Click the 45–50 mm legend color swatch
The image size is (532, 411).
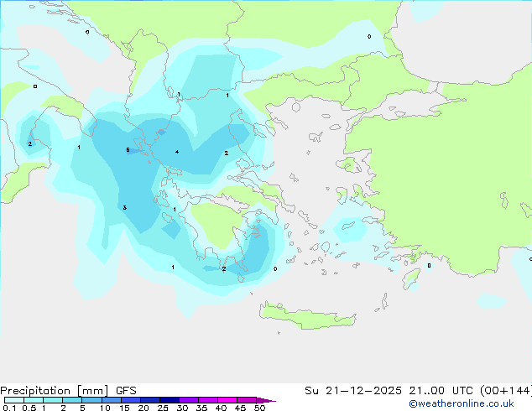[x=247, y=400]
